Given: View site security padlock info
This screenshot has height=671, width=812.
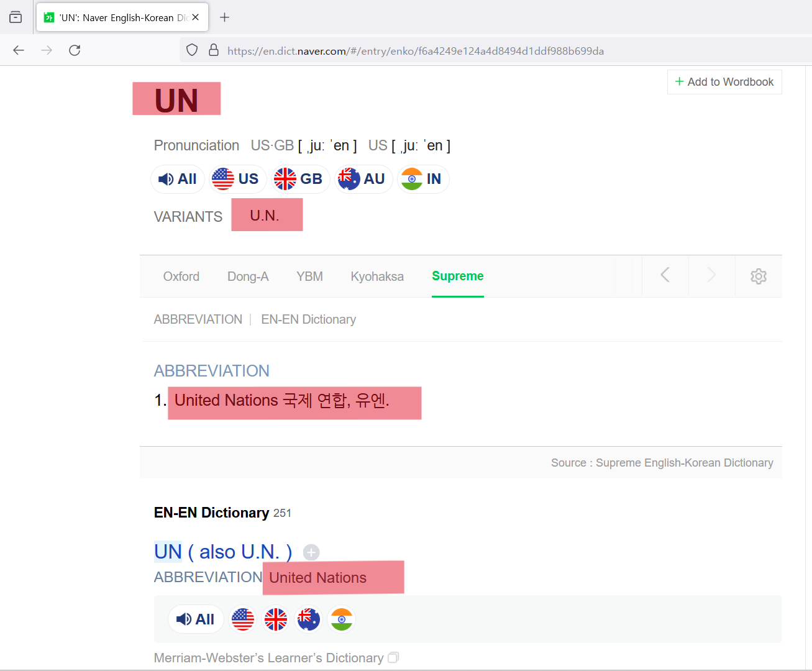Looking at the screenshot, I should point(214,50).
